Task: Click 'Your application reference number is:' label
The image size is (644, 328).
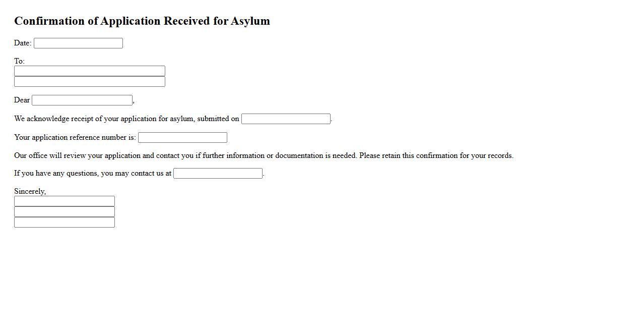Action: [75, 137]
